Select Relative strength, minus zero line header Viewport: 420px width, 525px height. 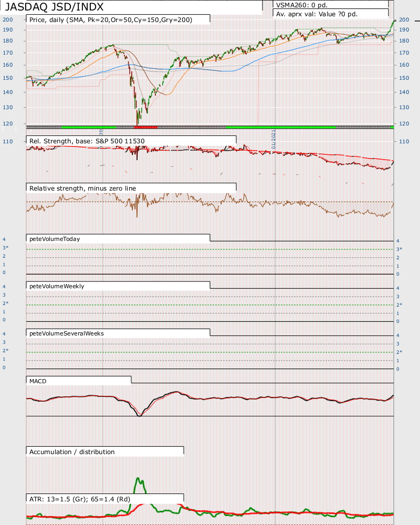(83, 188)
